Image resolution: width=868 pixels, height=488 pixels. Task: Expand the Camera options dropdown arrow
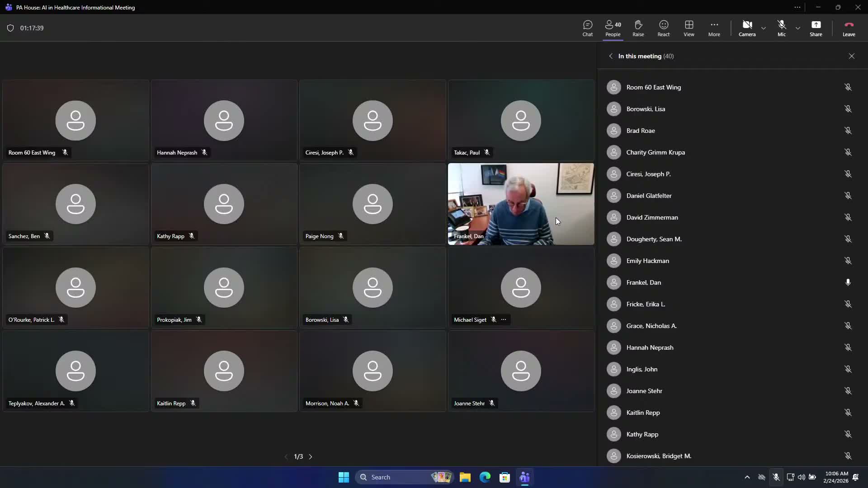764,28
